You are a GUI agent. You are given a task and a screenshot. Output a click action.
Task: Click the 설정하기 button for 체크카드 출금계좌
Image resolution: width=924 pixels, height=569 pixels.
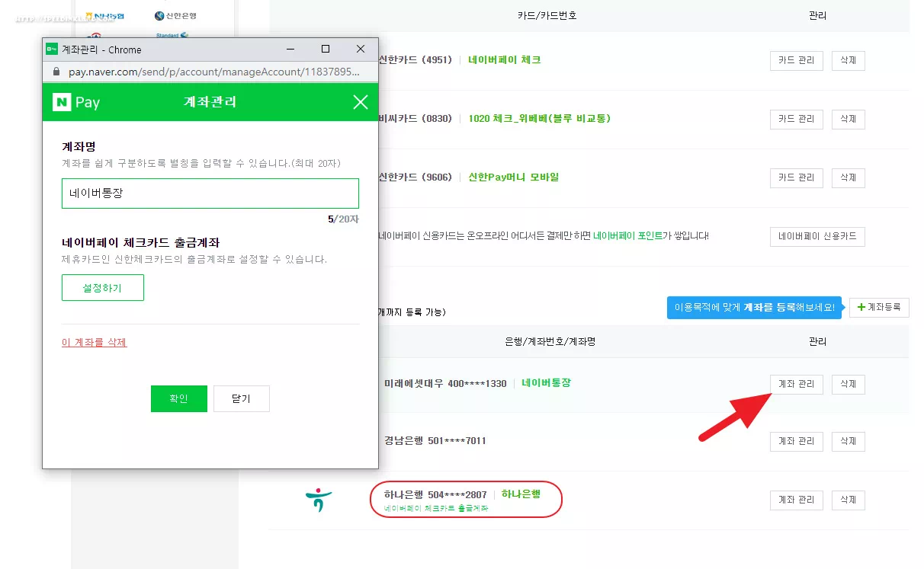pyautogui.click(x=103, y=288)
